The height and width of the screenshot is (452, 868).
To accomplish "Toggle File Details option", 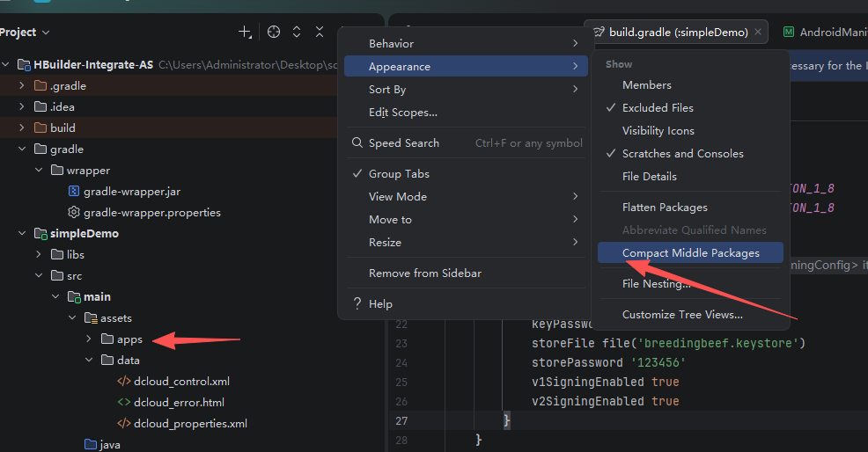I will (691, 177).
